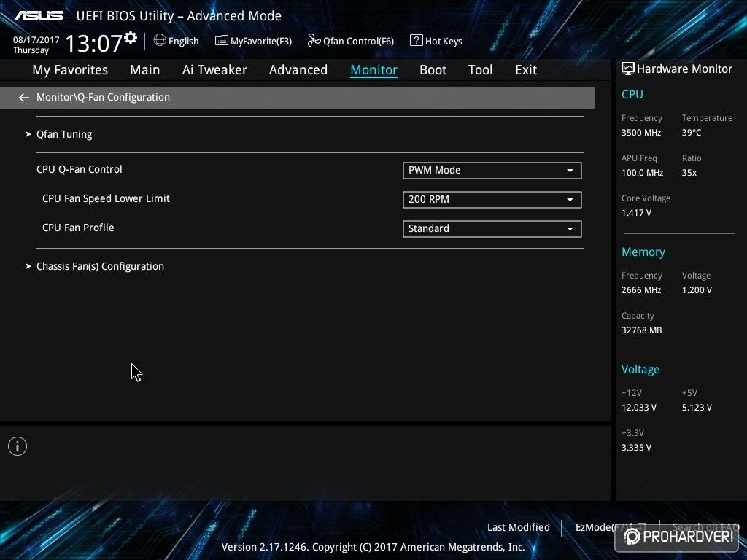The image size is (747, 560).
Task: Click the CPU Fan Speed Lower Limit label
Action: [106, 198]
